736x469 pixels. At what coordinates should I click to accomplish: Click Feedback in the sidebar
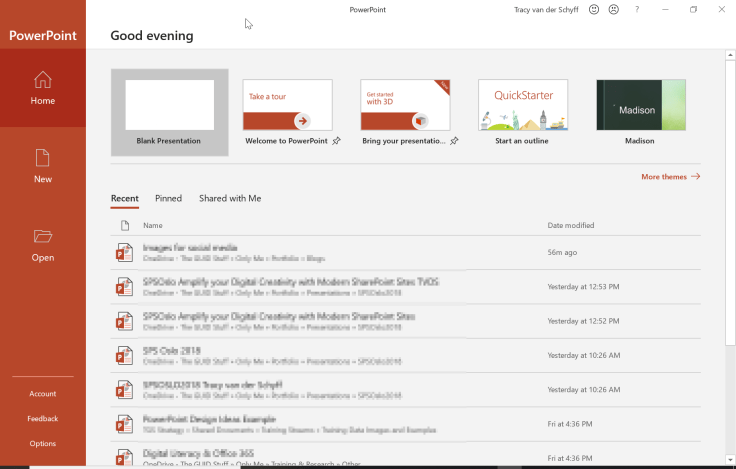42,419
